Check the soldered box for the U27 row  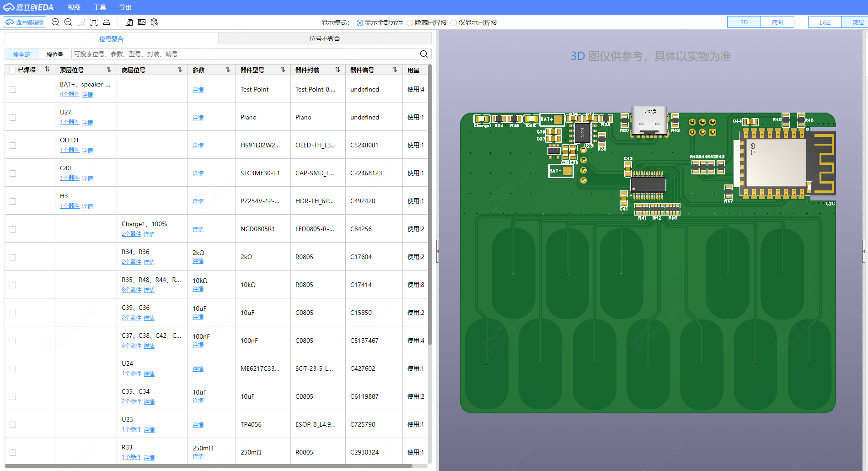(13, 118)
